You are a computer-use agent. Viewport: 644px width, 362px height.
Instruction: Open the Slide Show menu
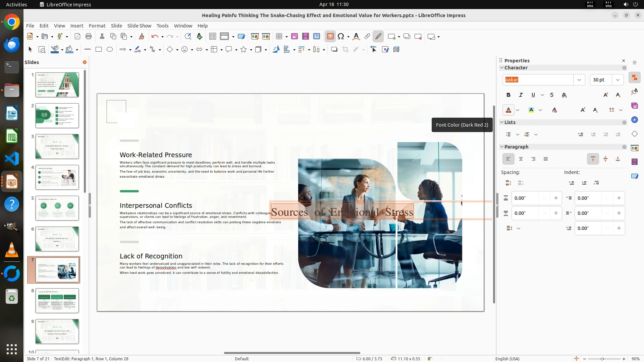(x=139, y=26)
